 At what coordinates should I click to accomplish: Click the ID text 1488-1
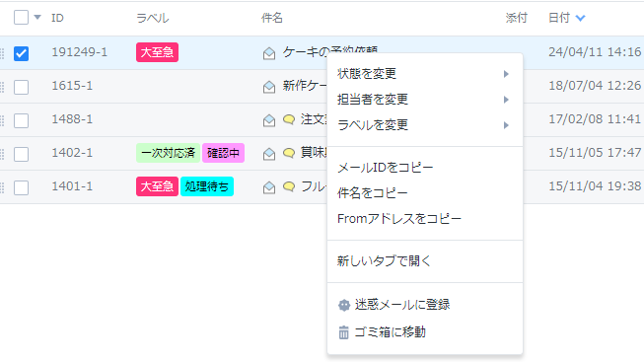(72, 119)
